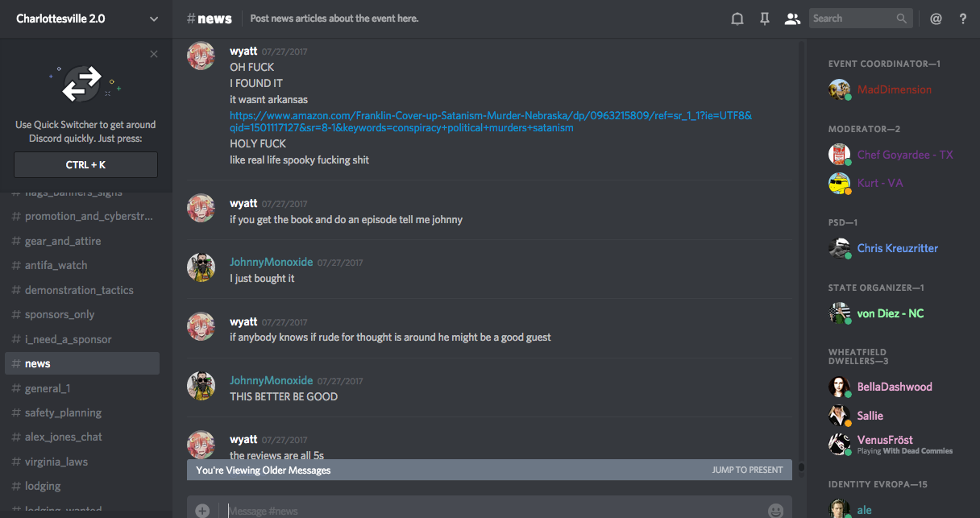
Task: Click the chat scrollbar thumb
Action: [x=801, y=467]
